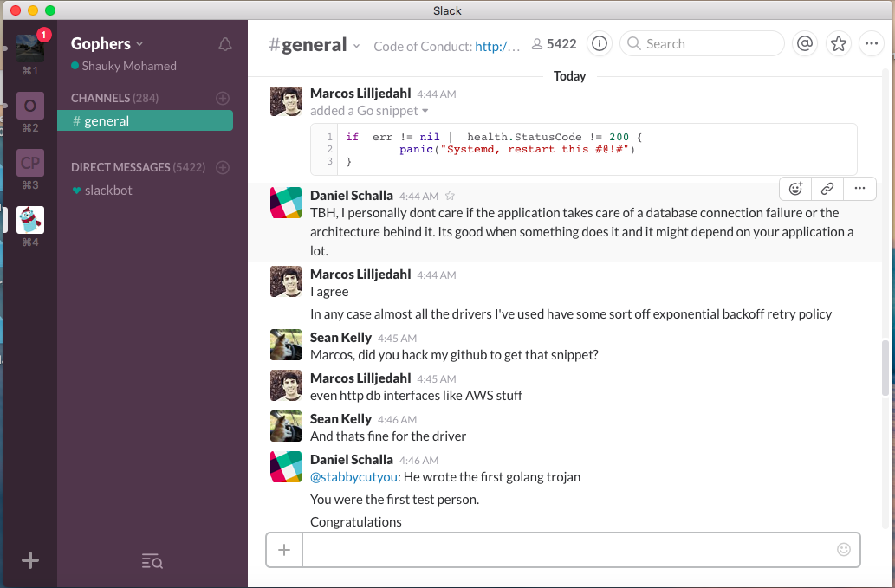Click the 'Today' date divider label
This screenshot has width=895, height=588.
(569, 76)
